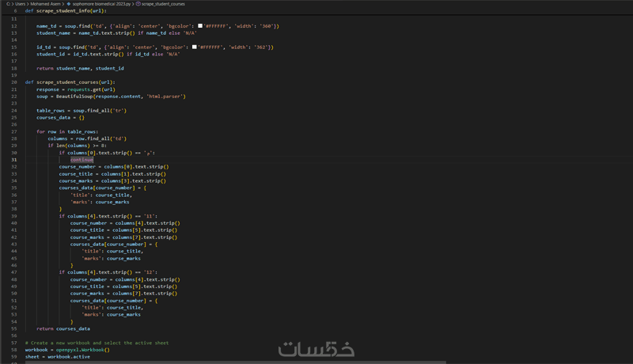Click line number 31 in the gutter
Screen dimensions: 633x364
pyautogui.click(x=14, y=160)
